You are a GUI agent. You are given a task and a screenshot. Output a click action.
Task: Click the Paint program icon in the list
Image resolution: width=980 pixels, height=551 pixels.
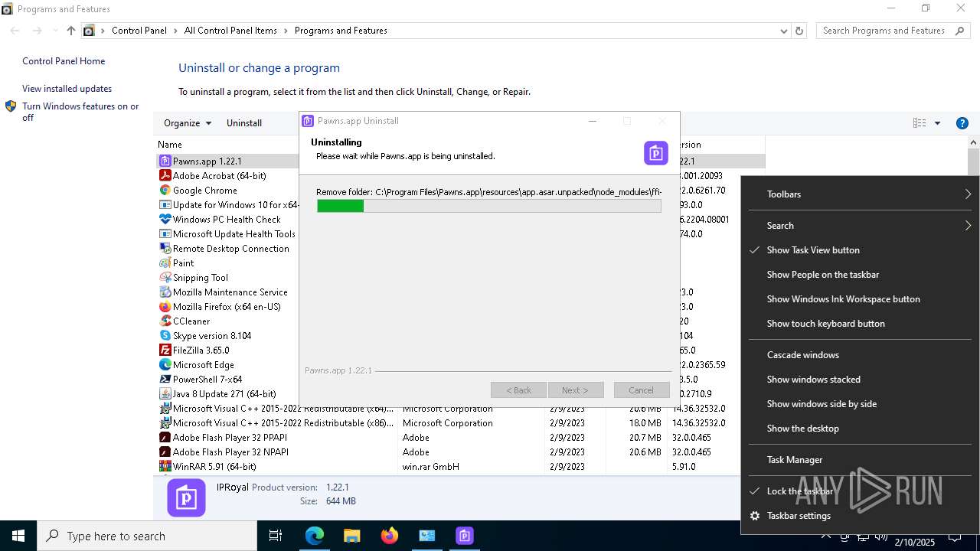[x=165, y=263]
